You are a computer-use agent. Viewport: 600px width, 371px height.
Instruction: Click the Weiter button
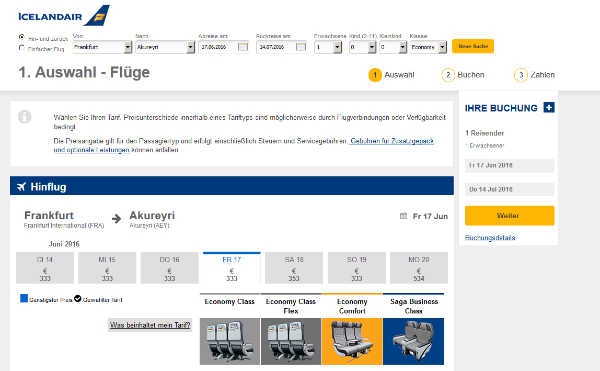click(509, 216)
